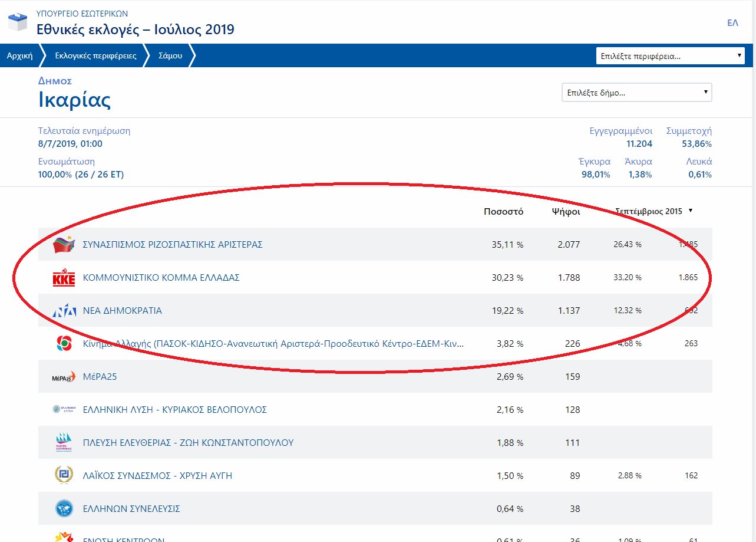Open the ΜέΡΑ25 party name link
Image resolution: width=756 pixels, height=542 pixels.
pos(100,376)
